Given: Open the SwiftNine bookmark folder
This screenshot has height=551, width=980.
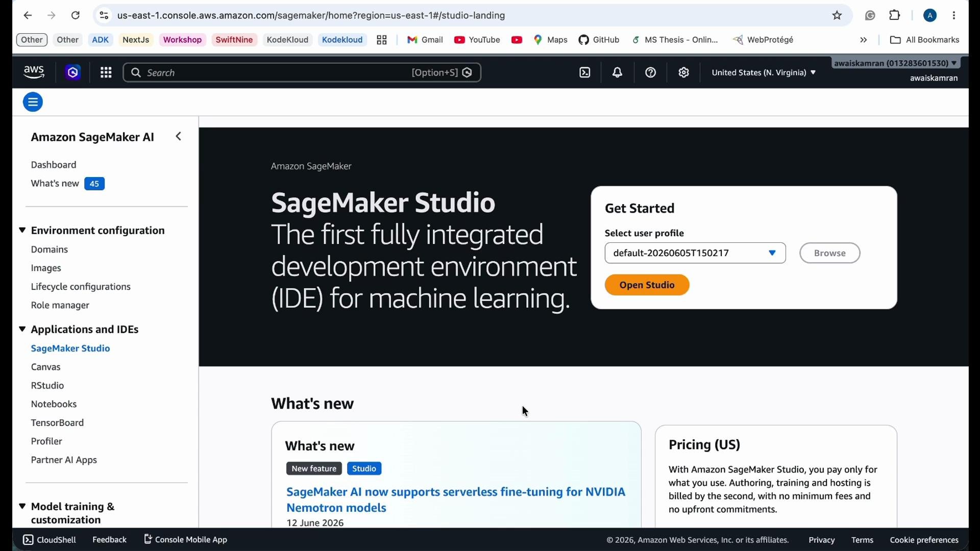Looking at the screenshot, I should pyautogui.click(x=234, y=40).
